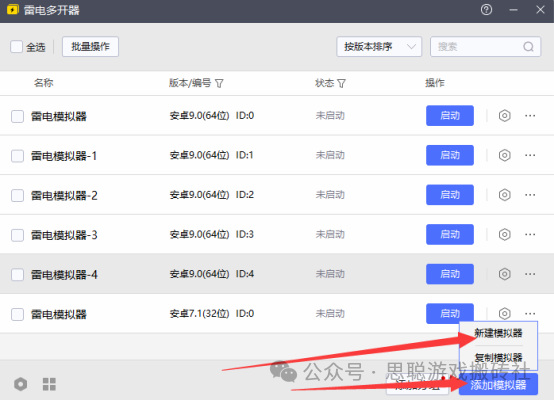The image size is (554, 401).
Task: Click the 操作 column header
Action: coord(435,83)
